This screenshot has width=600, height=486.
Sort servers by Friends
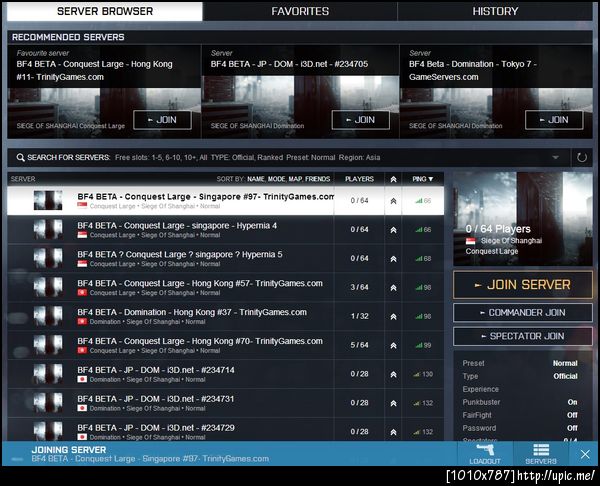point(318,179)
